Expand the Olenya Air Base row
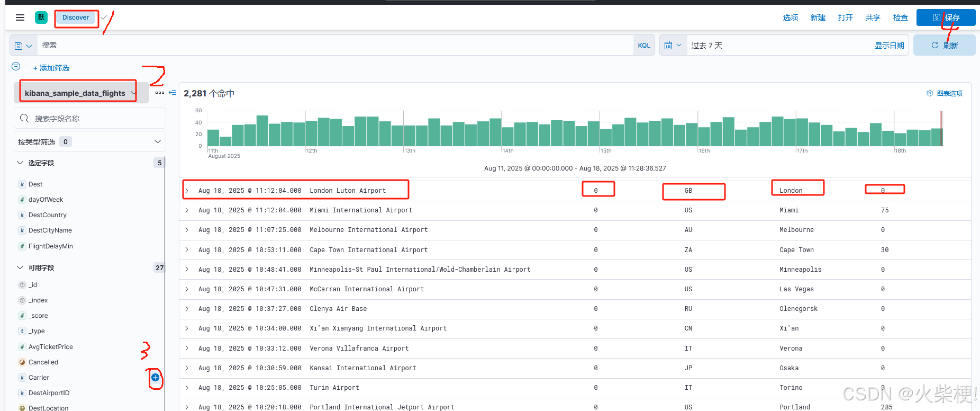The height and width of the screenshot is (411, 980). 187,309
